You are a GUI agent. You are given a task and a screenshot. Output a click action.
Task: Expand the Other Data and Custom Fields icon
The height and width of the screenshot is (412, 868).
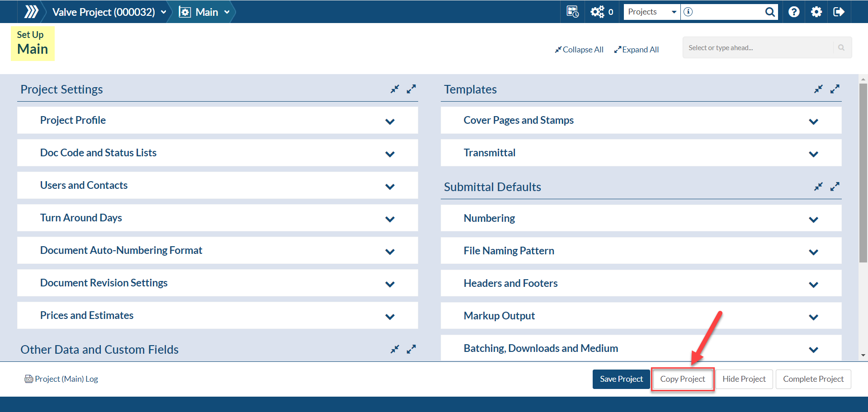click(411, 349)
